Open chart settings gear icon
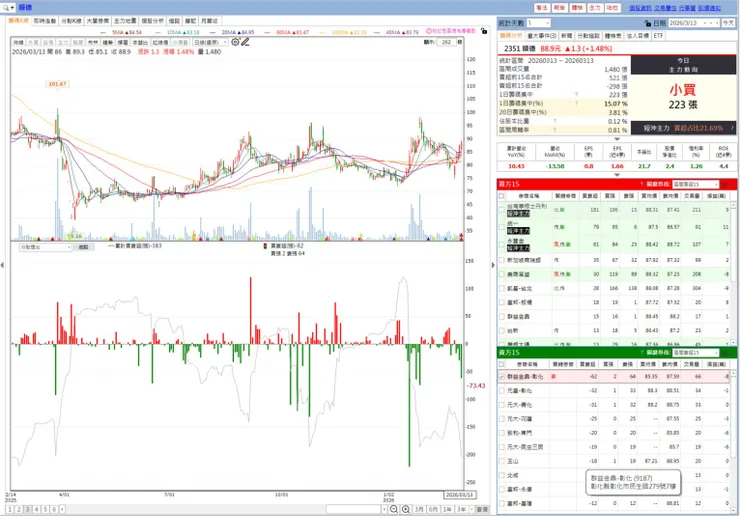 click(235, 42)
